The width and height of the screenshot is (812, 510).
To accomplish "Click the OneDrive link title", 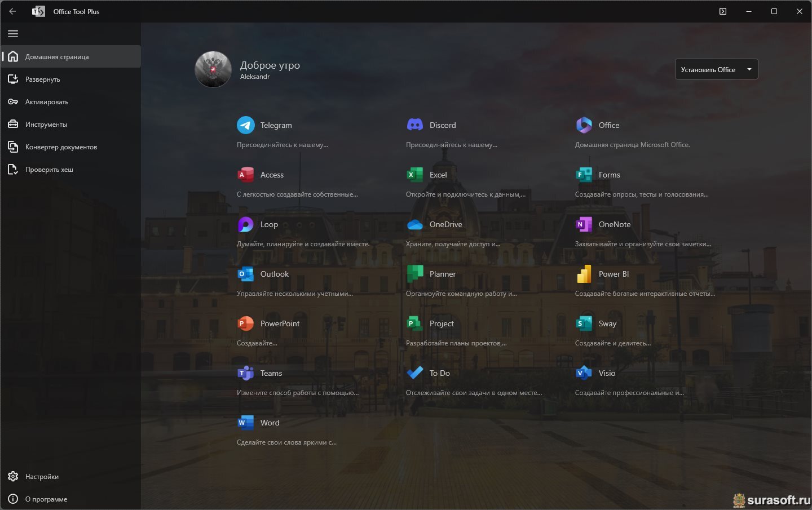I will pyautogui.click(x=446, y=224).
